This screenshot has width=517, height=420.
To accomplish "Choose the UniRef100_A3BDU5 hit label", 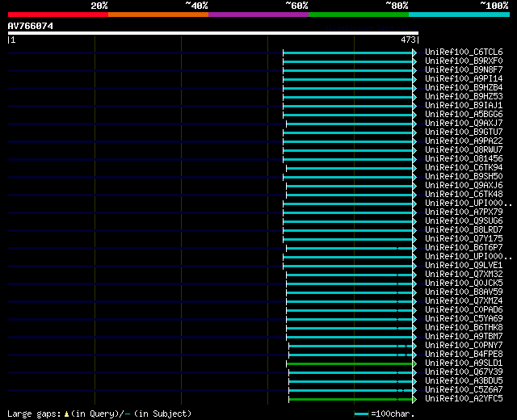I will click(x=464, y=381).
